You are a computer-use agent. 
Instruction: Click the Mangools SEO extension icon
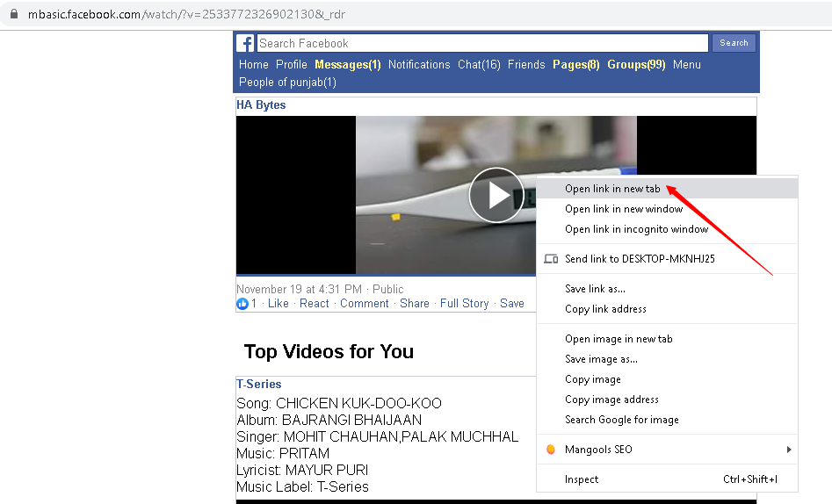551,450
